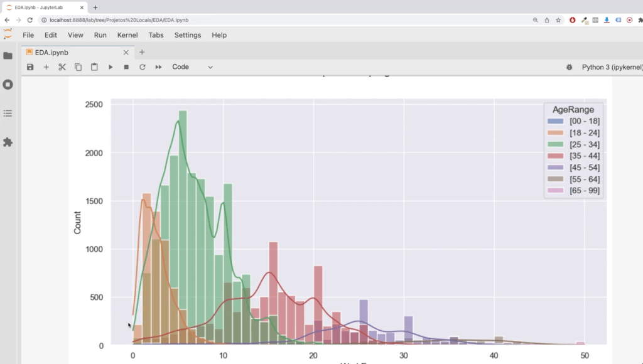Viewport: 643px width, 364px height.
Task: Show running terminals and kernels panel
Action: click(8, 84)
